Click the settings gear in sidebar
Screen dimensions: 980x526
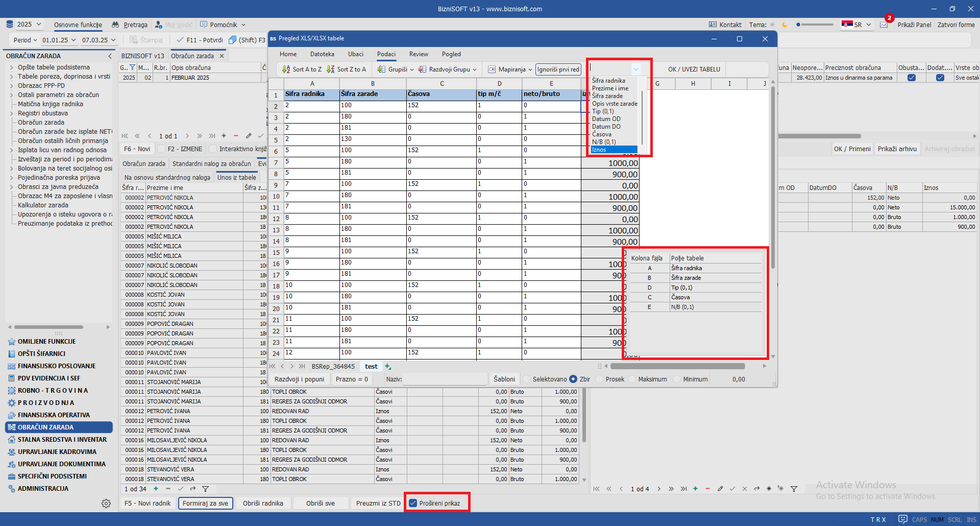pos(106,504)
